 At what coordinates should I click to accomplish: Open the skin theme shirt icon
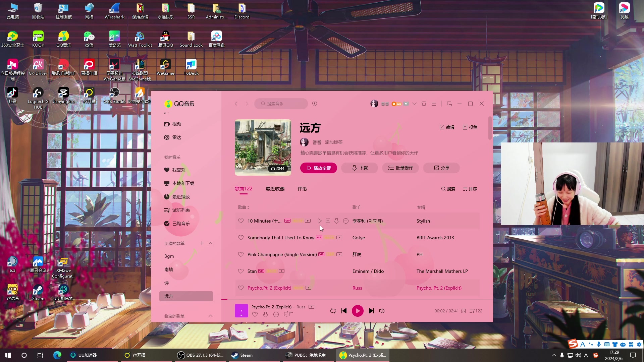coord(424,104)
